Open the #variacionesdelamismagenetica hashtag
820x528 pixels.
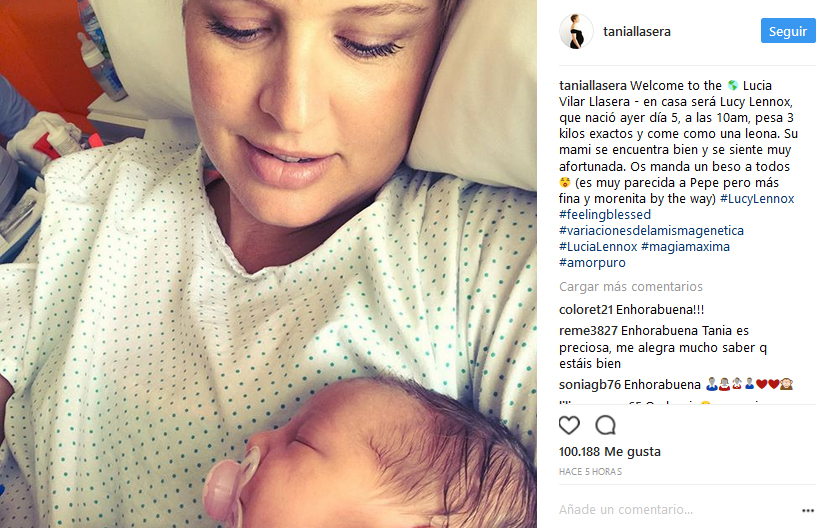[x=651, y=231]
